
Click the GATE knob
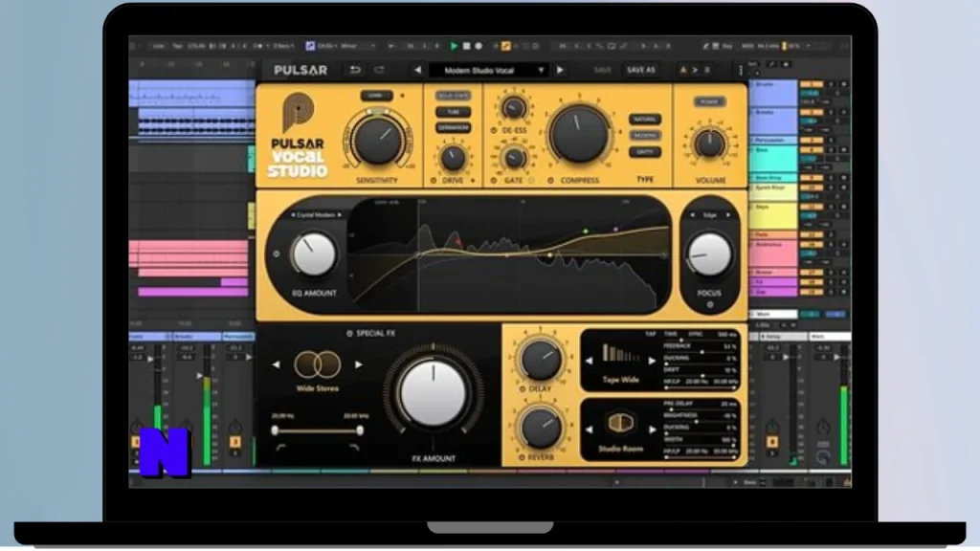coord(514,158)
